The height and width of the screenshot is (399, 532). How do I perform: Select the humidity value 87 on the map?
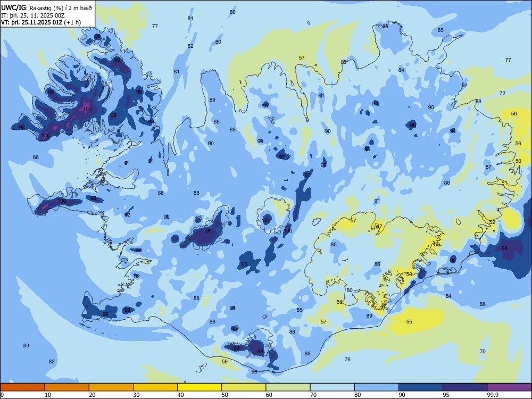488,167
